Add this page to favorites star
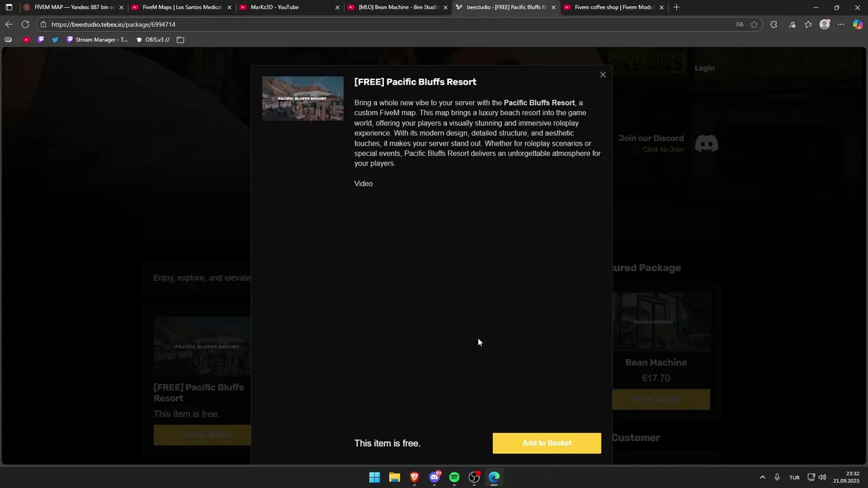This screenshot has width=868, height=488. pyautogui.click(x=754, y=24)
